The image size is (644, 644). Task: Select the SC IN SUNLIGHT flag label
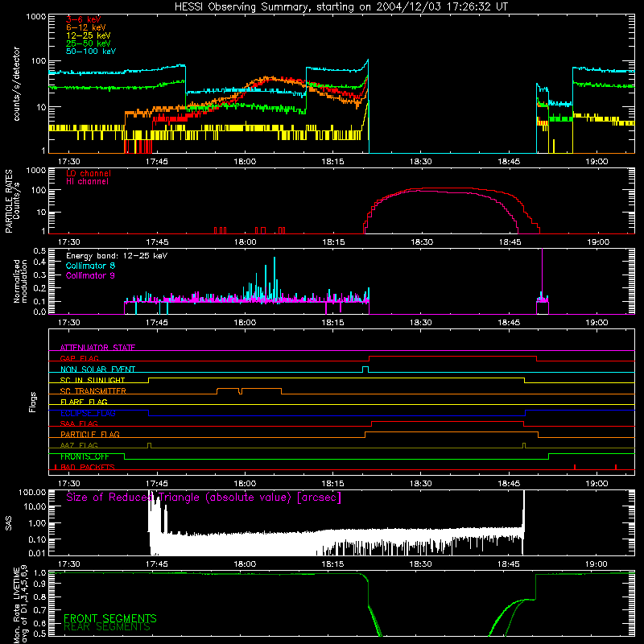click(x=93, y=380)
